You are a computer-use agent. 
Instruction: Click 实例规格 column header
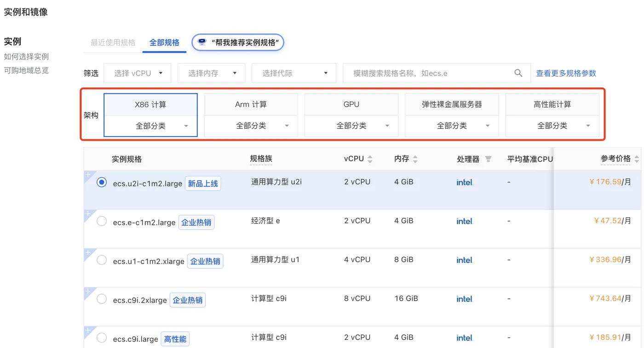tap(126, 159)
